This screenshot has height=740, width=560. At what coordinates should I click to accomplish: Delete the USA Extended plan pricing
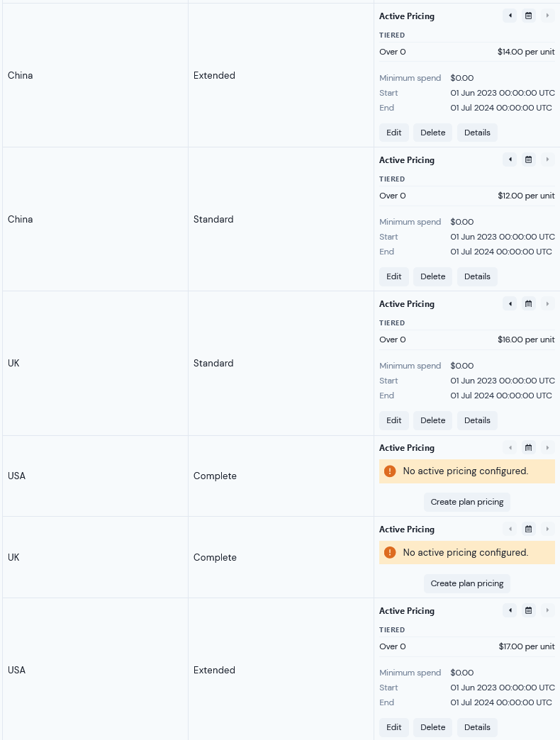pos(432,727)
